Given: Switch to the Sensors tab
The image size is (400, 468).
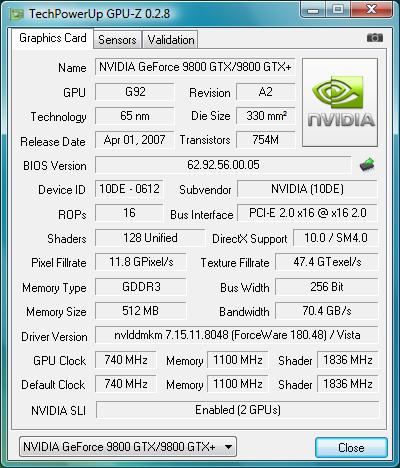Looking at the screenshot, I should (117, 40).
